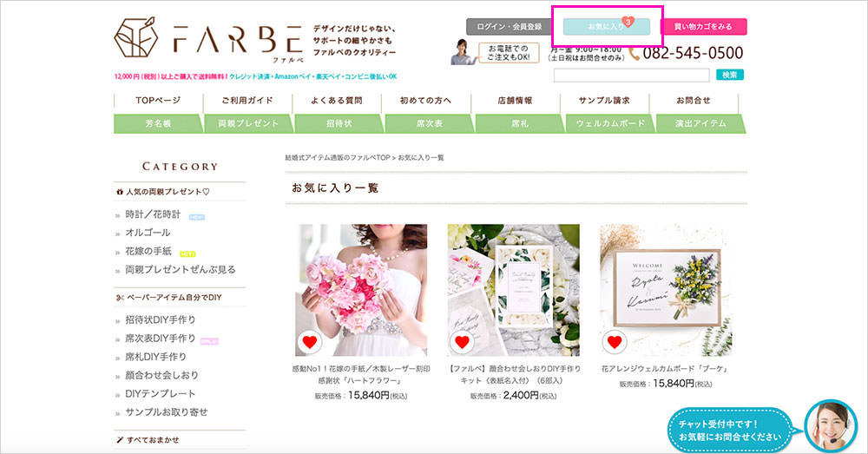View shopping cart with 買い物カゴをみる
Viewport: 868px width, 454px height.
704,27
